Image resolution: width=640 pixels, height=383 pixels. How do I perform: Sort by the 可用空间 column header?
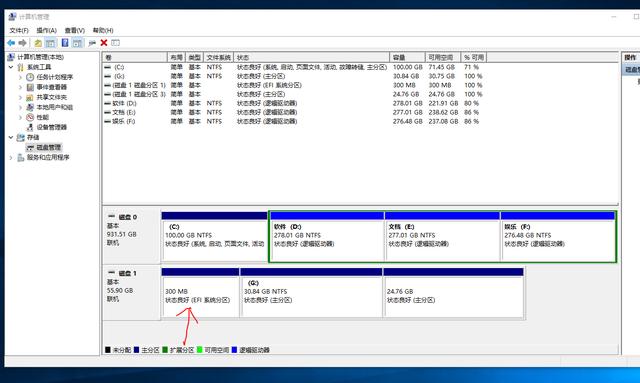pos(443,58)
